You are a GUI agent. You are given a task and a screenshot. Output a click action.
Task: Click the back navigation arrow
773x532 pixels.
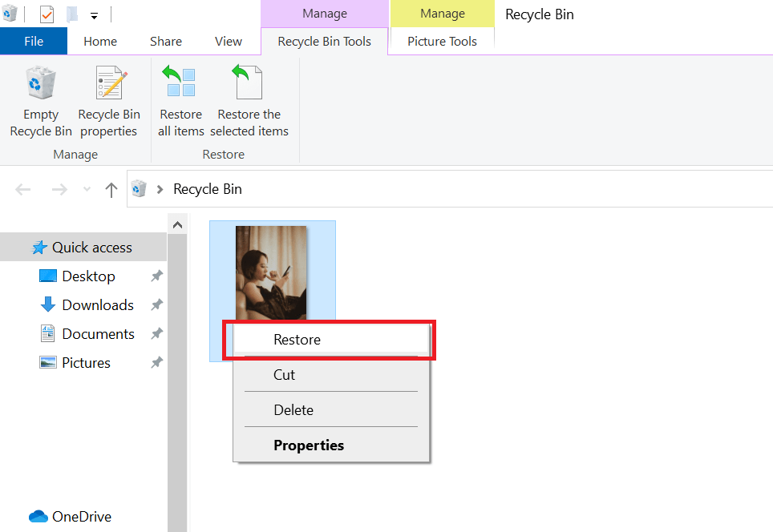[x=22, y=189]
